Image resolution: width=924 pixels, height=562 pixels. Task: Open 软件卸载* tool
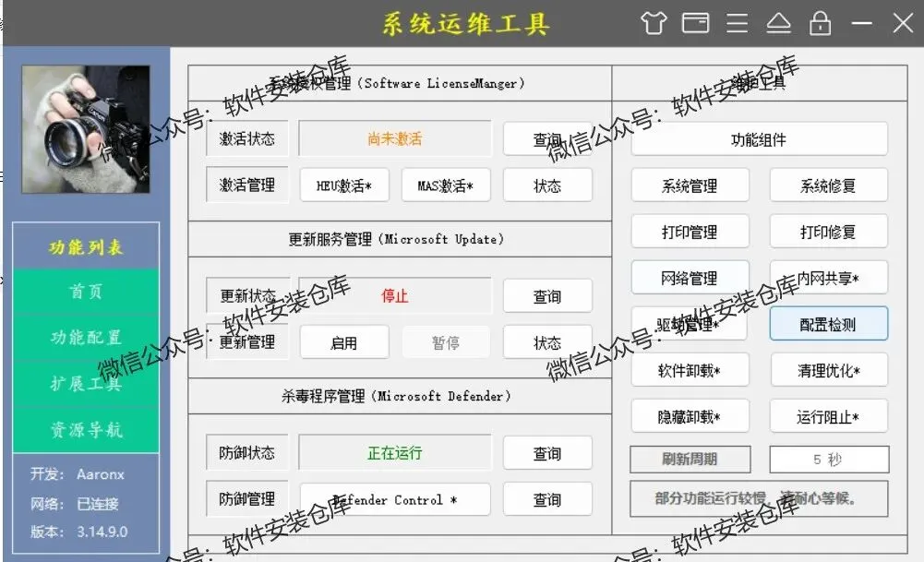tap(690, 370)
